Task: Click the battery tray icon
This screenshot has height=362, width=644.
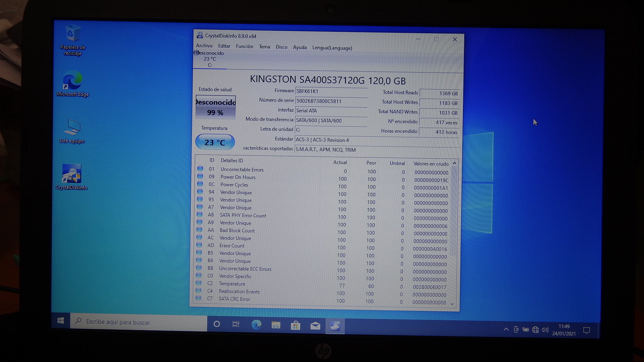Action: (x=526, y=330)
